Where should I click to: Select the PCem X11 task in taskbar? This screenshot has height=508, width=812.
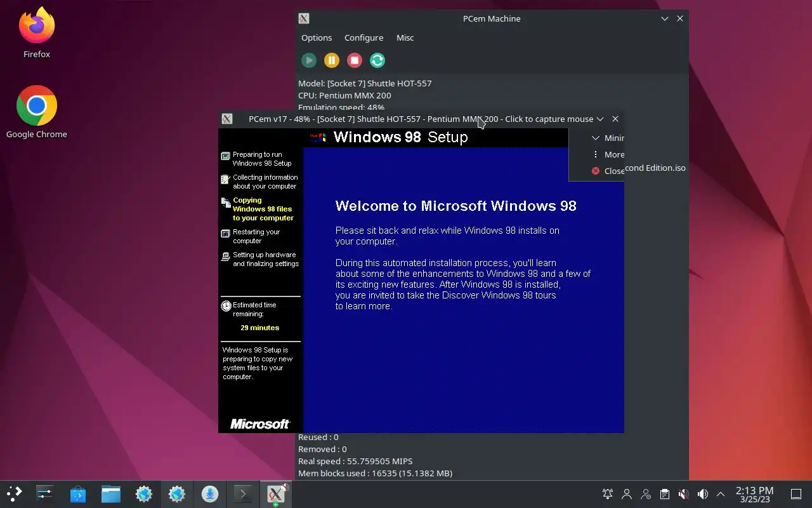click(x=276, y=493)
